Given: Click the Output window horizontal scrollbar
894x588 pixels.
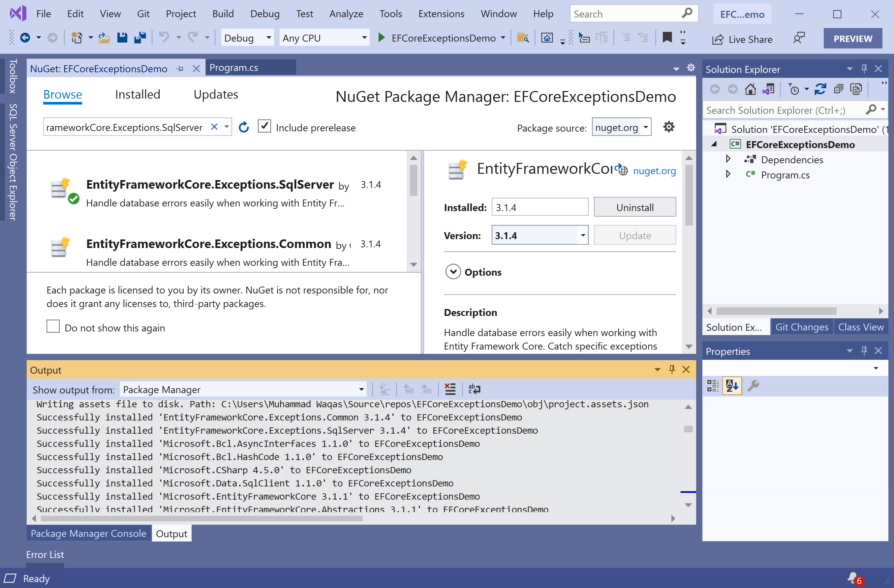Looking at the screenshot, I should click(201, 519).
